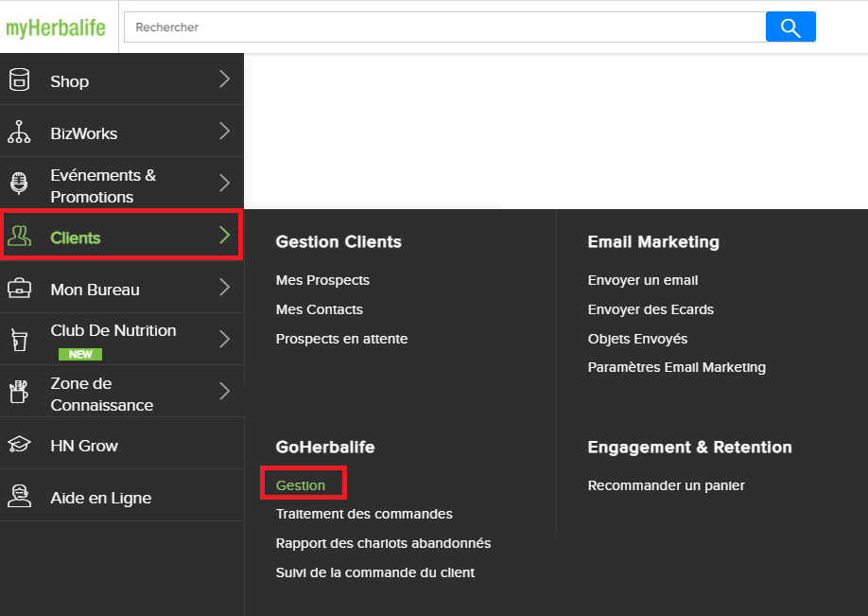Click the blue search magnifier button
This screenshot has height=616, width=868.
pyautogui.click(x=790, y=26)
